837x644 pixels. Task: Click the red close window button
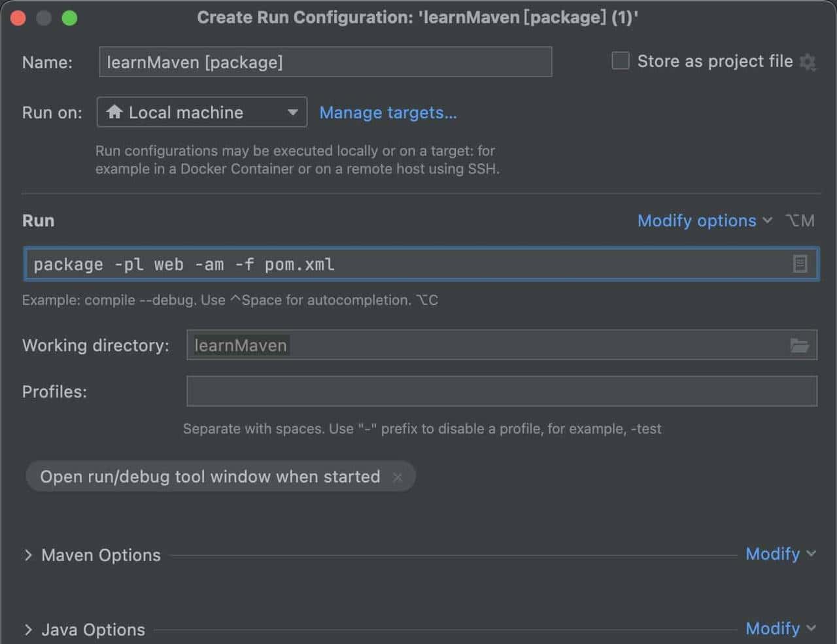click(x=18, y=18)
